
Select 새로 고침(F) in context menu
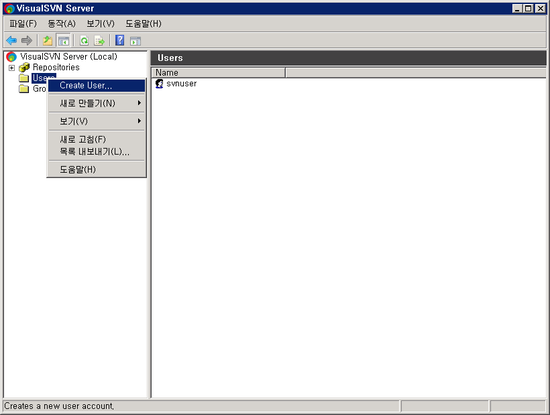(96, 139)
